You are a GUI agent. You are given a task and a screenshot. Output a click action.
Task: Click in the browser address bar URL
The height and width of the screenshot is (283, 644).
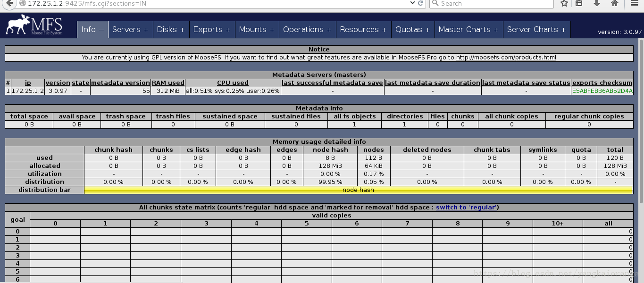212,3
